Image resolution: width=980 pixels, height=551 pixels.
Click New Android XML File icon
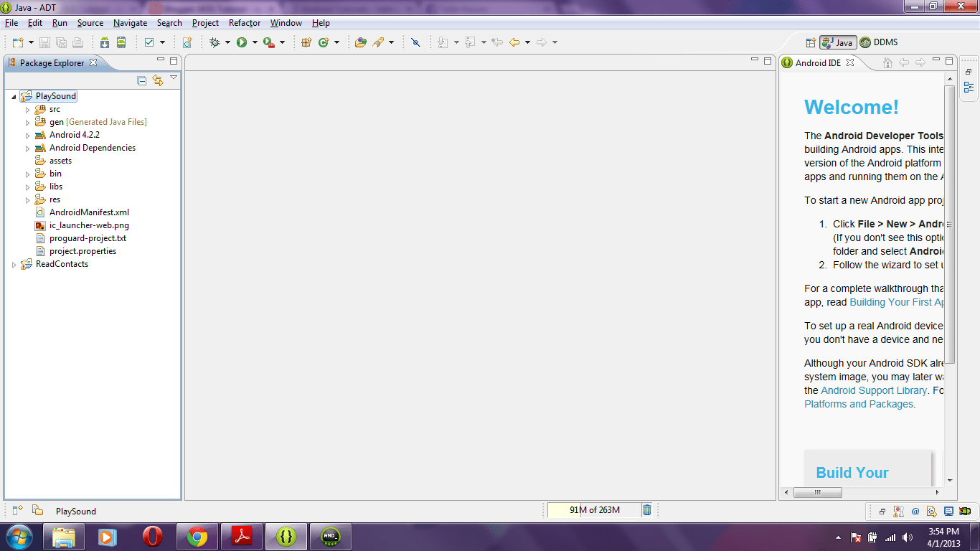pos(187,42)
